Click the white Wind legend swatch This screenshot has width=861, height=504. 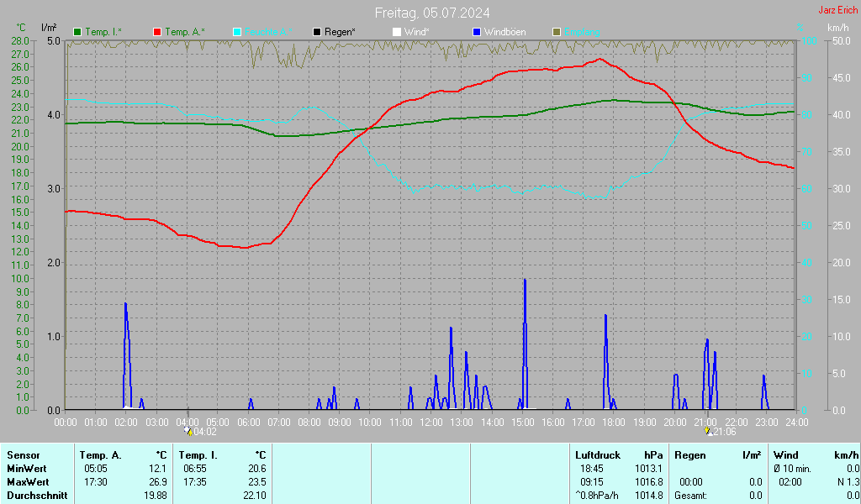coord(397,33)
